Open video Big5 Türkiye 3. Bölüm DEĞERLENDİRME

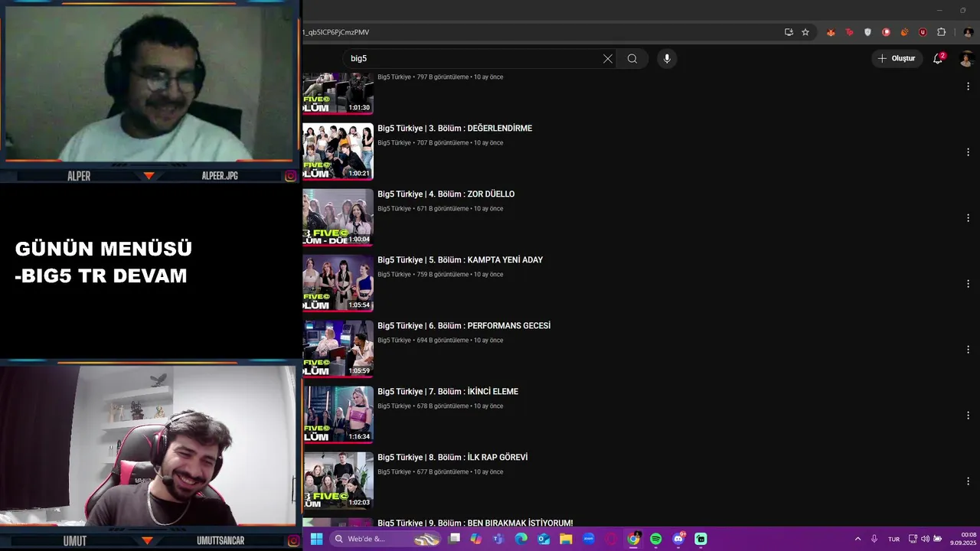(455, 129)
